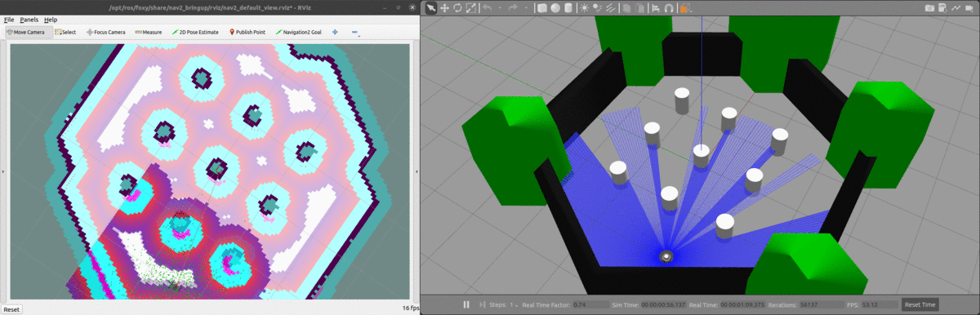Click the orange change-view-angle icon in Gazebo

pos(684,9)
